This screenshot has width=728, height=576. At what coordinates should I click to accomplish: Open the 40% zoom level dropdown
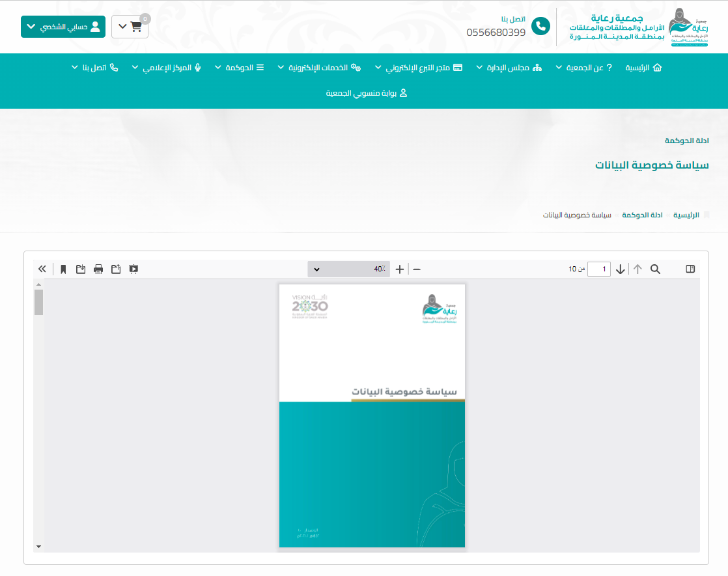[x=348, y=269]
